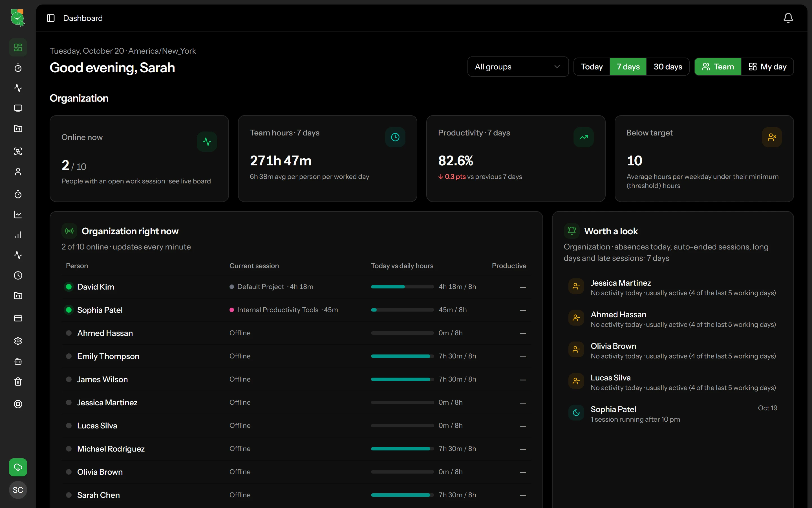Open the lifebuoy support icon in sidebar
Screen dimensions: 812x508
point(18,404)
